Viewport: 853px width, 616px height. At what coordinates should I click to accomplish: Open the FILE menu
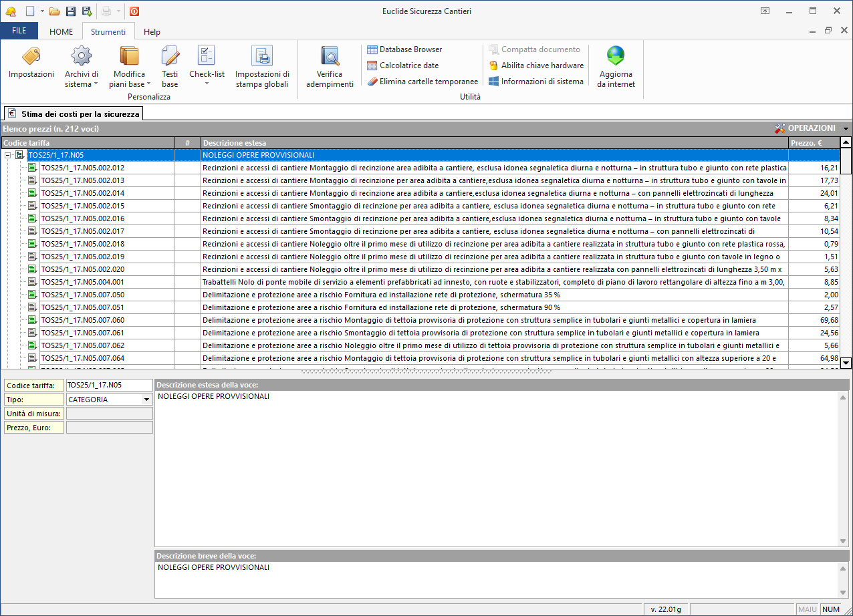click(x=19, y=31)
